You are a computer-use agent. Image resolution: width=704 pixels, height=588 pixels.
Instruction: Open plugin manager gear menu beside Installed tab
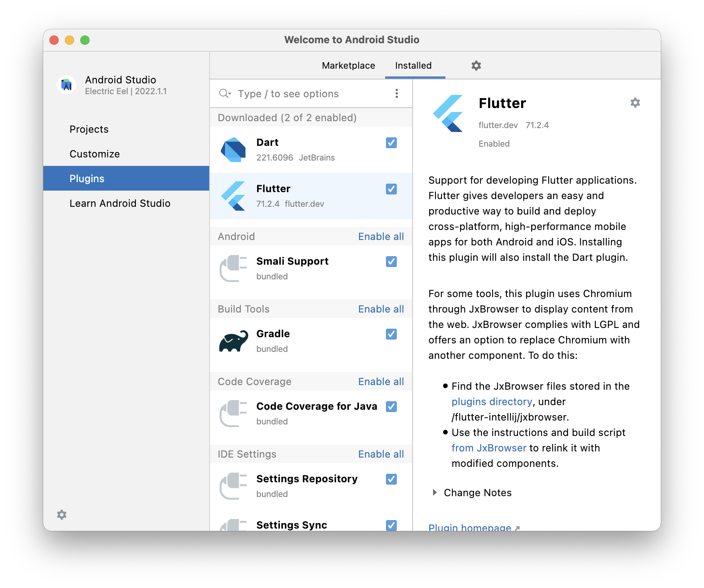pyautogui.click(x=476, y=66)
